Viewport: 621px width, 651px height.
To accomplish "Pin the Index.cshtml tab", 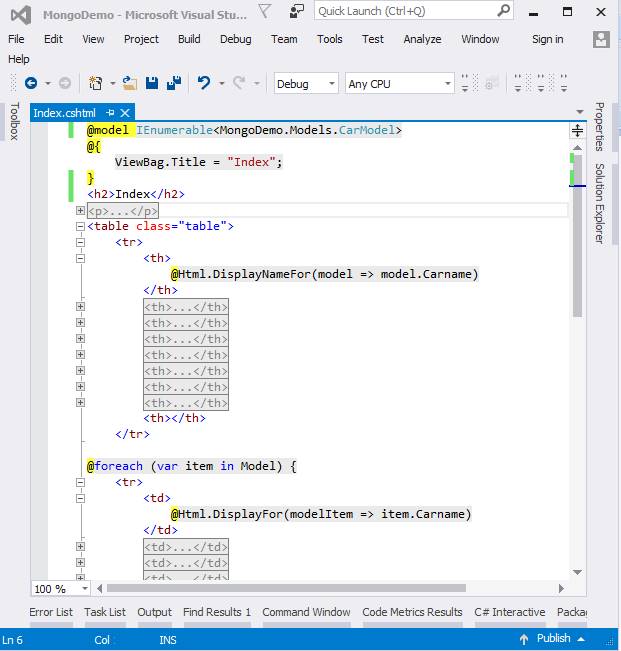I will [x=110, y=113].
